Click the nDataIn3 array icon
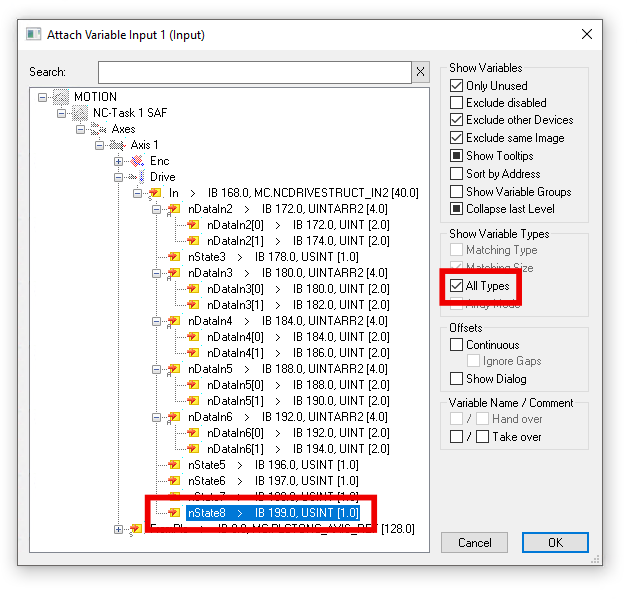Viewport: 637px width, 599px height. pos(174,273)
